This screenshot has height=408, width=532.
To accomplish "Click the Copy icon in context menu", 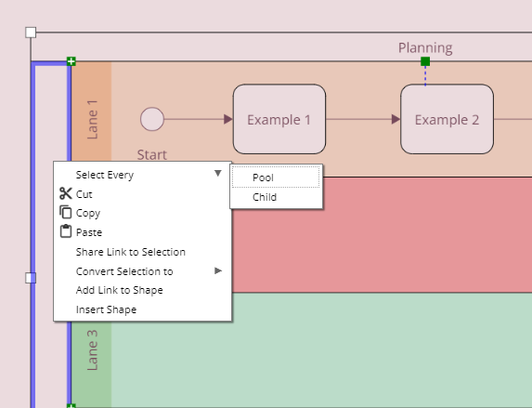I will tap(66, 212).
